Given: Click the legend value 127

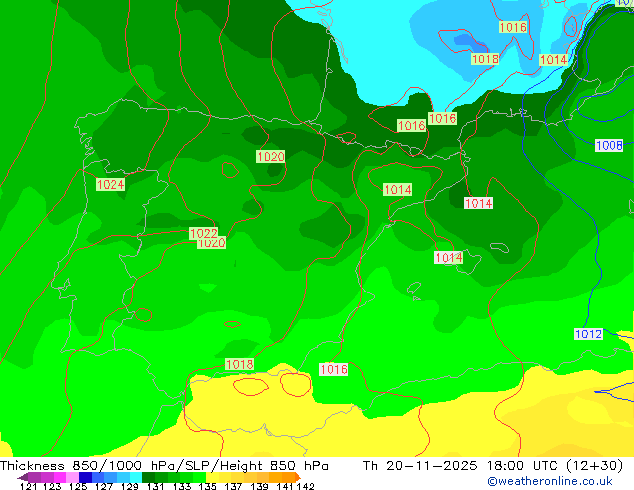Looking at the screenshot, I should tap(104, 486).
